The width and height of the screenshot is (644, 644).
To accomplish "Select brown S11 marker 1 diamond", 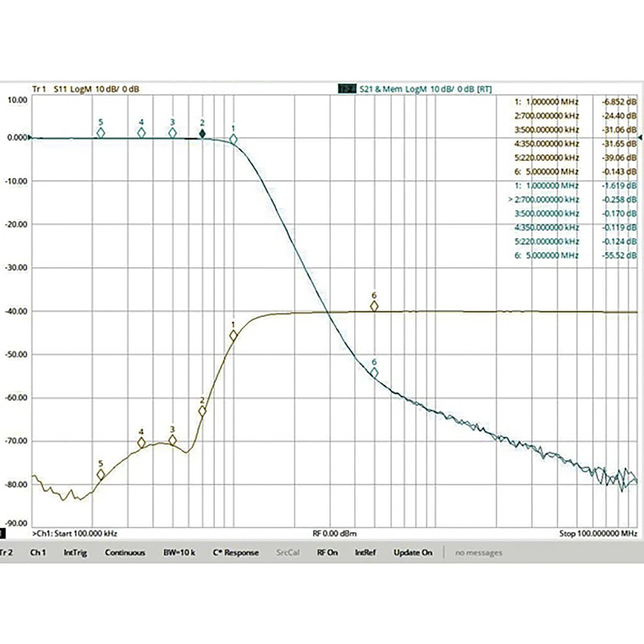I will (x=233, y=336).
